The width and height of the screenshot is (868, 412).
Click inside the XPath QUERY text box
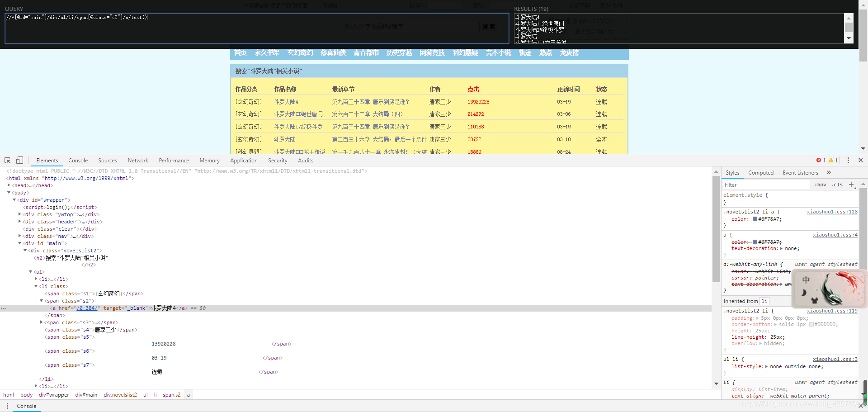(257, 28)
